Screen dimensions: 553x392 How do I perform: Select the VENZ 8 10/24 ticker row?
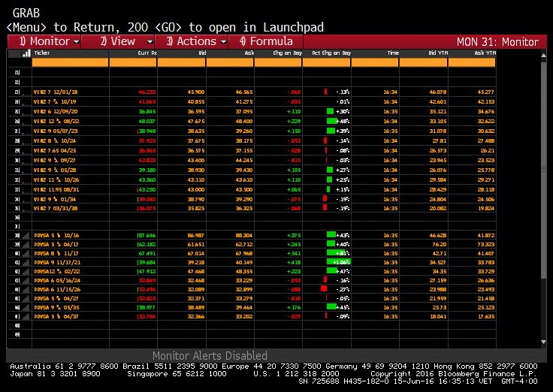pyautogui.click(x=55, y=141)
